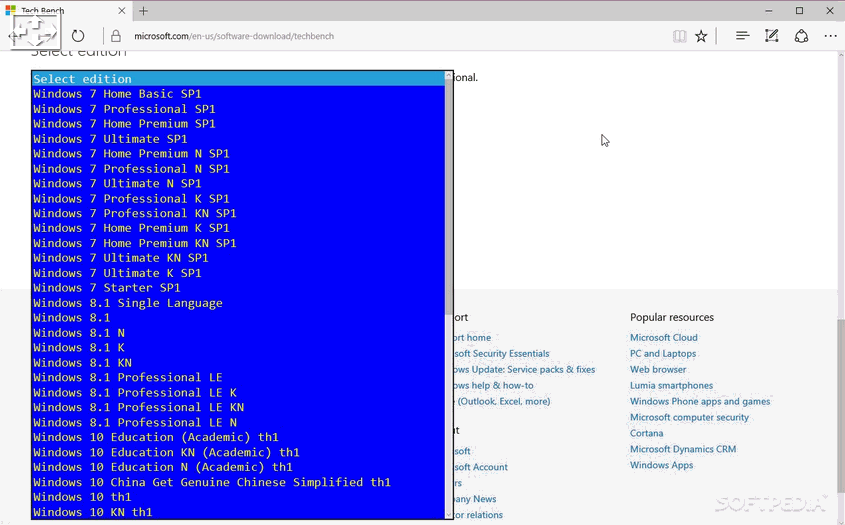Image resolution: width=845 pixels, height=525 pixels.
Task: Open the (Outlook, Excel, more) link
Action: [x=503, y=402]
